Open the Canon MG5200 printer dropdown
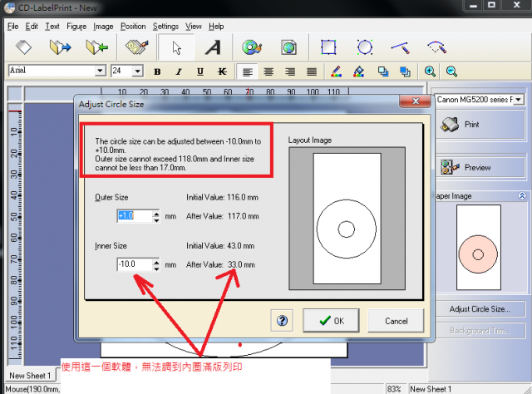 [519, 100]
